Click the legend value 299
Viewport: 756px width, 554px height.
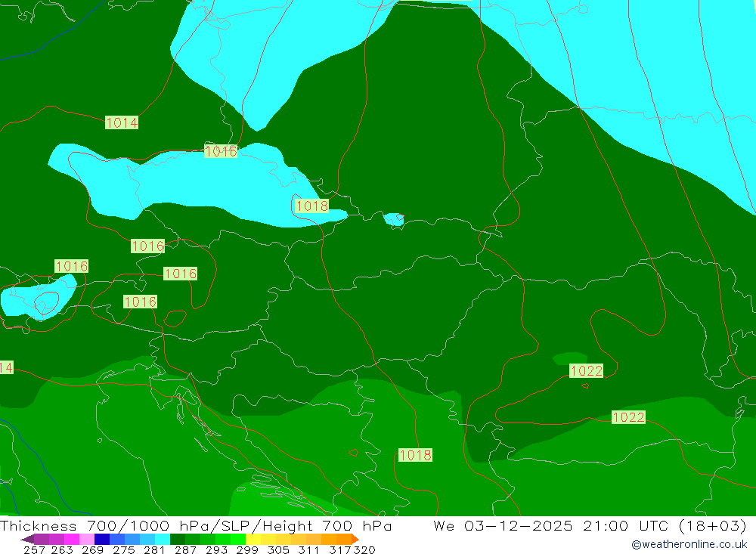click(247, 550)
